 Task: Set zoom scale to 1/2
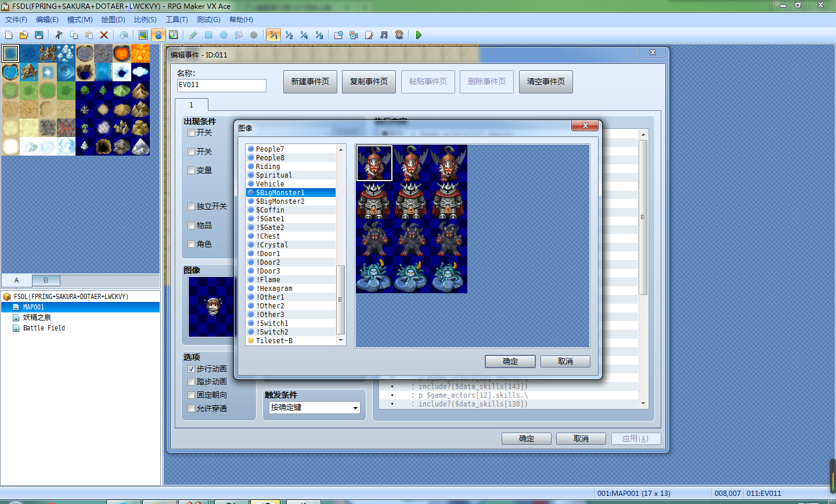click(289, 35)
